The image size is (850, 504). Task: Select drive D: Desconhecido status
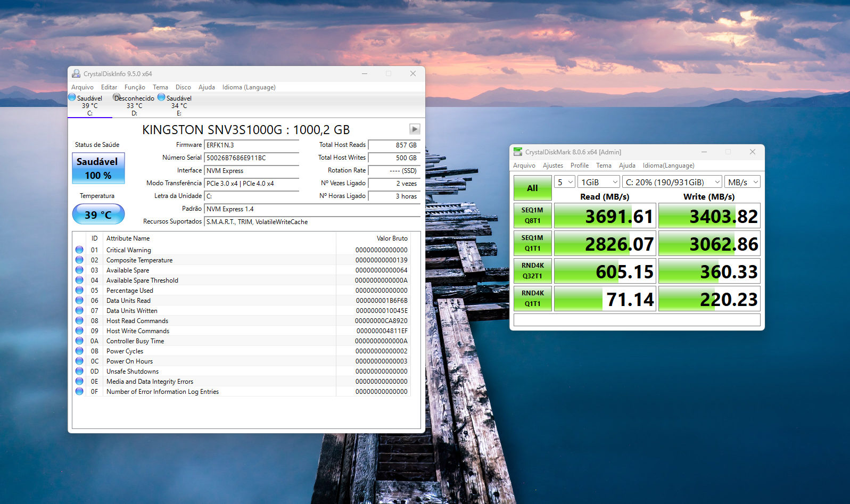tap(134, 105)
